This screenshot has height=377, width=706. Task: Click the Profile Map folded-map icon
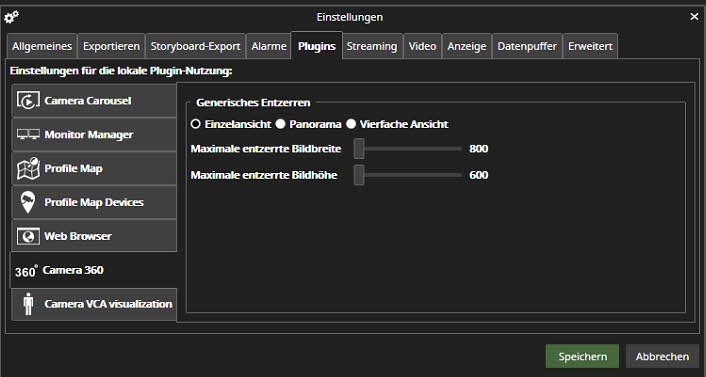click(28, 168)
